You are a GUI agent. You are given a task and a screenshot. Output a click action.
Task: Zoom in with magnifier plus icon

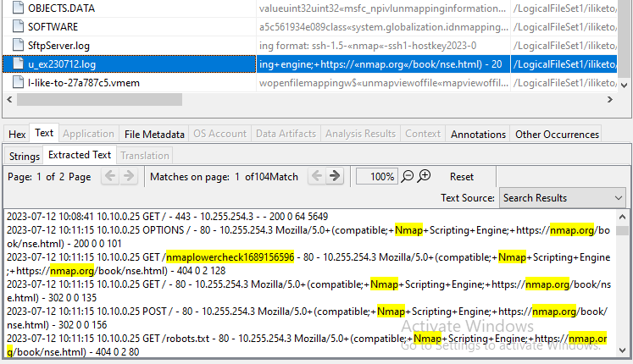click(424, 176)
